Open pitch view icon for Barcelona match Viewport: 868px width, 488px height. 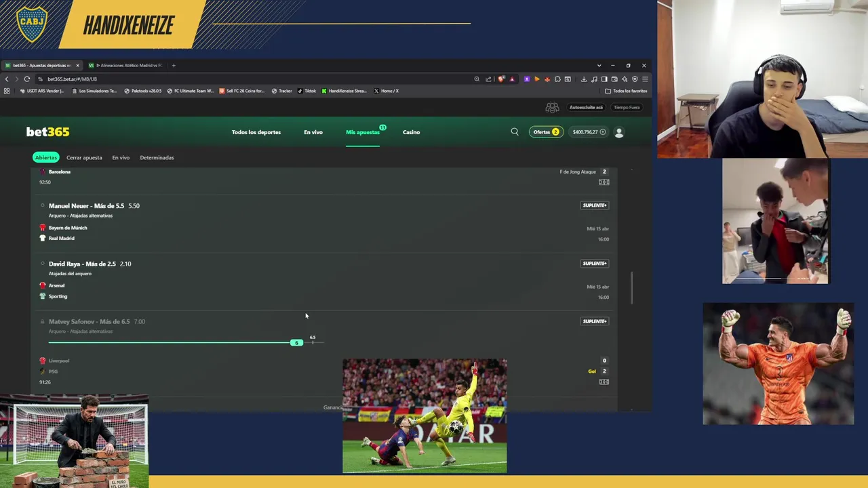click(x=604, y=182)
